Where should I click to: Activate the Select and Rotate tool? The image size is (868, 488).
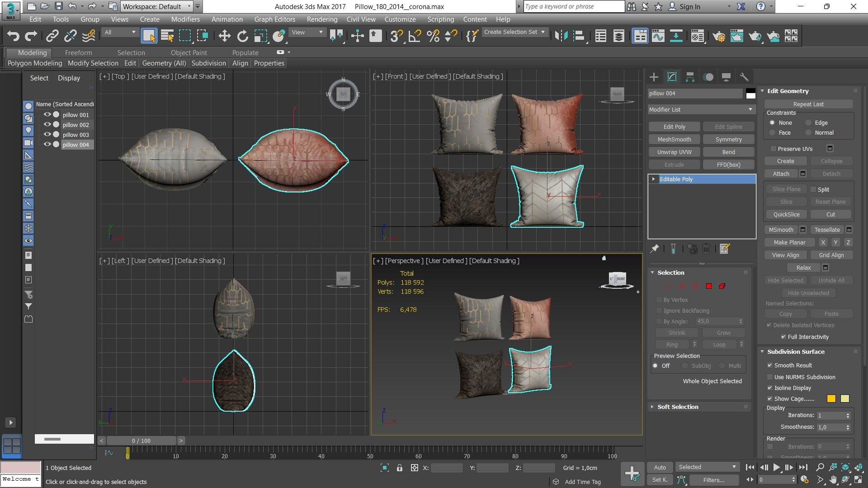pyautogui.click(x=243, y=36)
